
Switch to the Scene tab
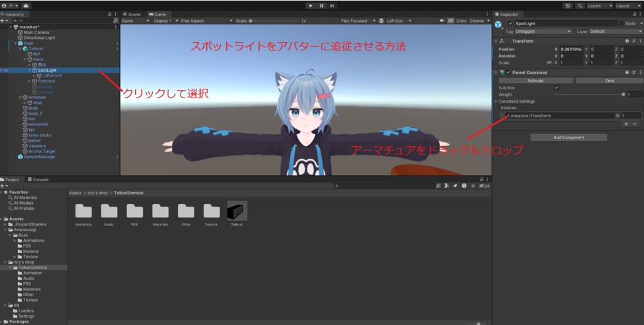point(132,14)
